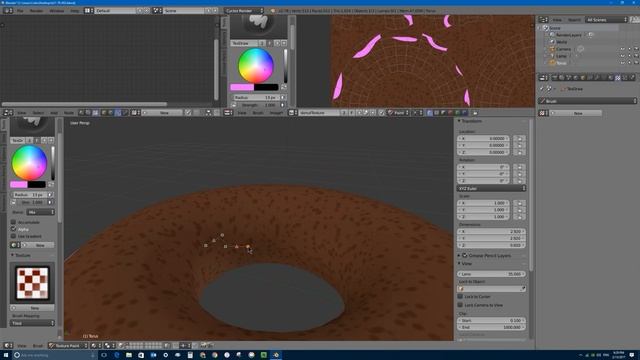Open the Texture properties tab icon

pos(618,77)
